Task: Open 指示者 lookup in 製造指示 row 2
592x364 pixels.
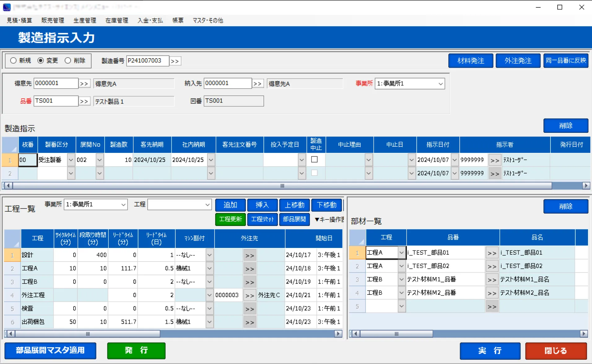Action: (494, 173)
